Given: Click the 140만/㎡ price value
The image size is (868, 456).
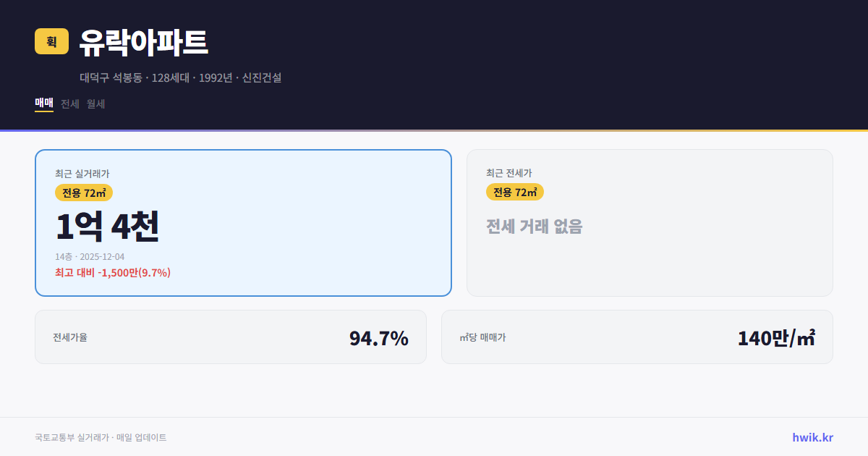Looking at the screenshot, I should 775,337.
